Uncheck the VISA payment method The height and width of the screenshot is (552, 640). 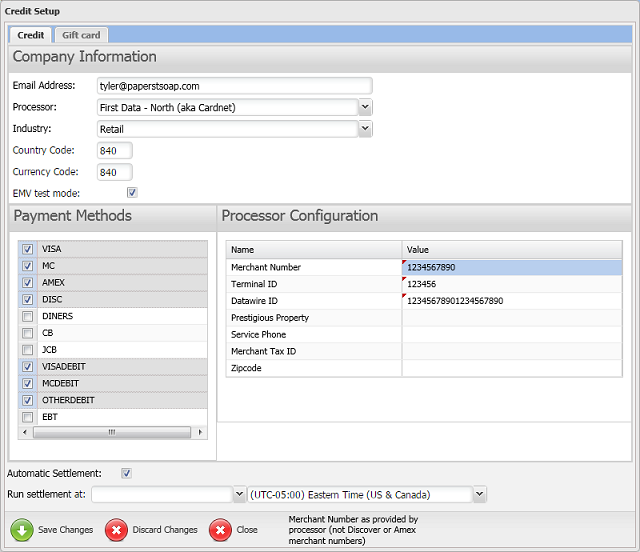point(27,249)
